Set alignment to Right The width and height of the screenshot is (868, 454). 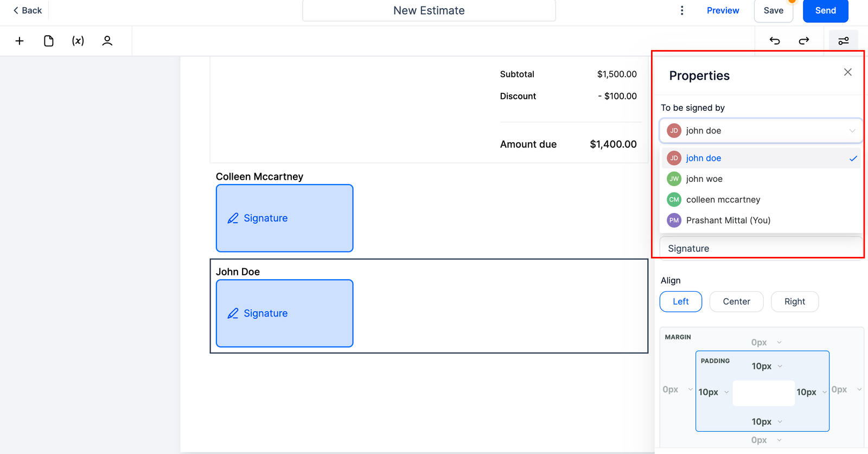click(x=794, y=301)
